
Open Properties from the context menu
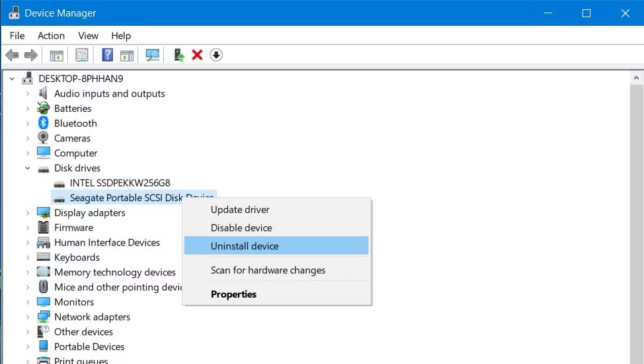click(233, 295)
